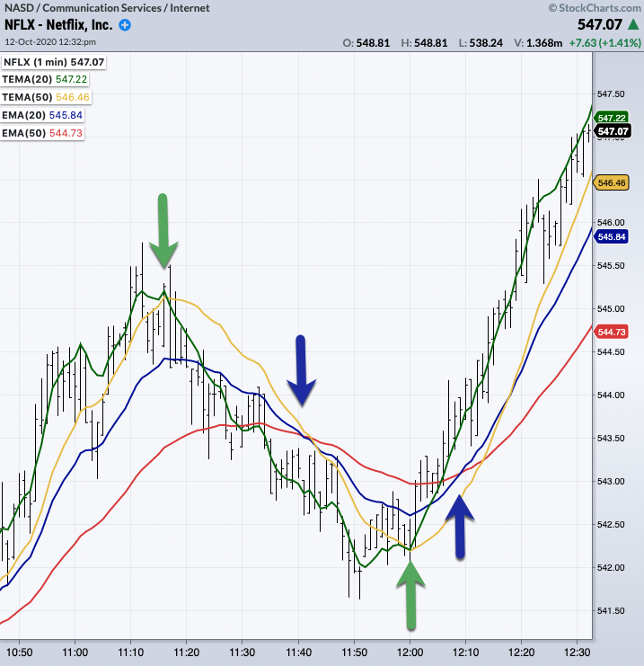
Task: Click the 12-Oct-2020 12:32:pm timestamp
Action: point(50,42)
